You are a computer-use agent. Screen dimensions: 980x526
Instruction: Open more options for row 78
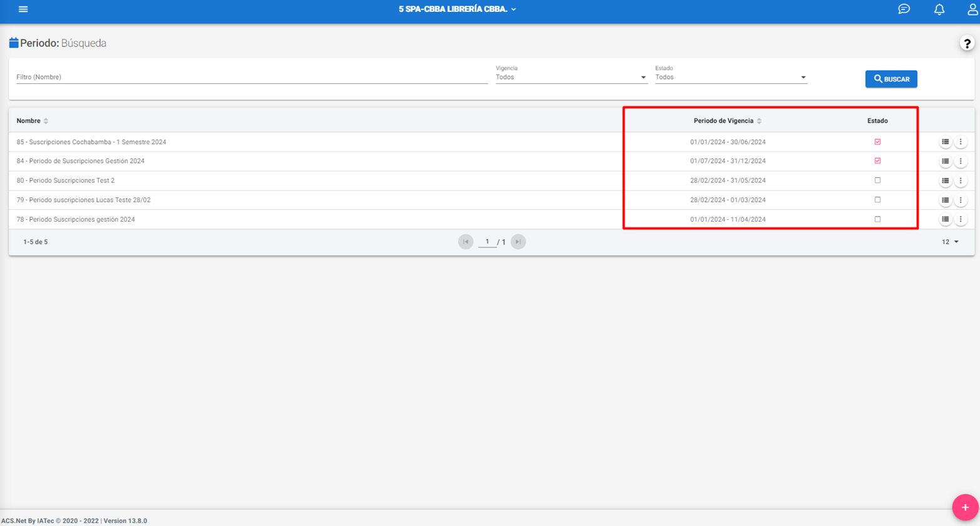961,220
